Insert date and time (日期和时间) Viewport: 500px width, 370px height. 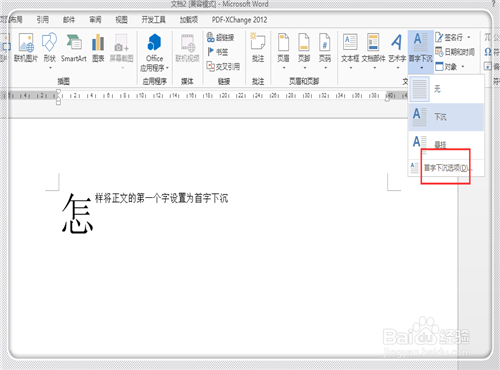(x=455, y=52)
